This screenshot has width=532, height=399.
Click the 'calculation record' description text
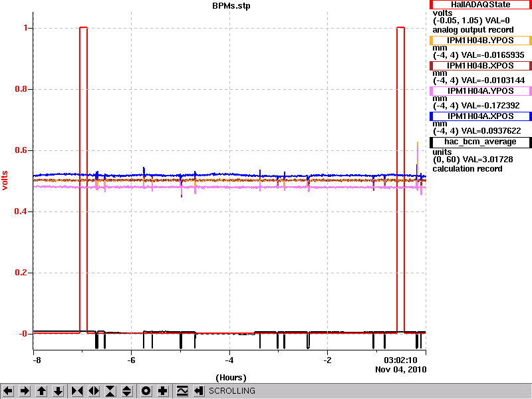tap(467, 169)
